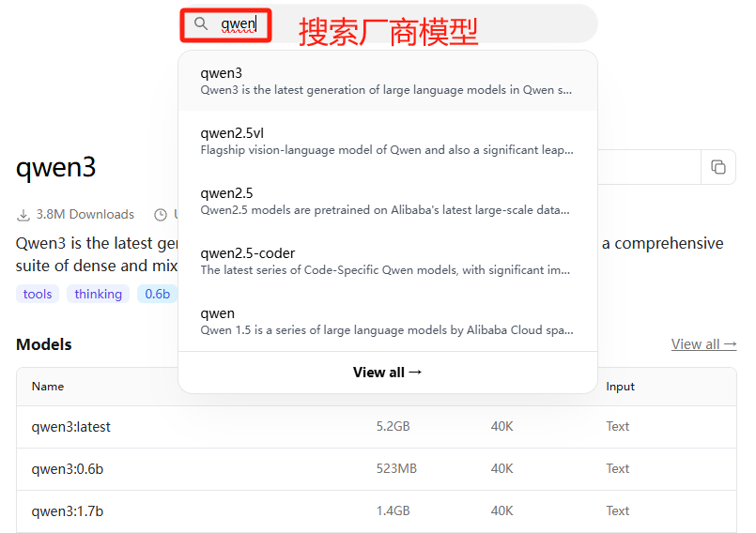The width and height of the screenshot is (756, 533).
Task: Select the qwen2.5vl search suggestion
Action: (388, 141)
